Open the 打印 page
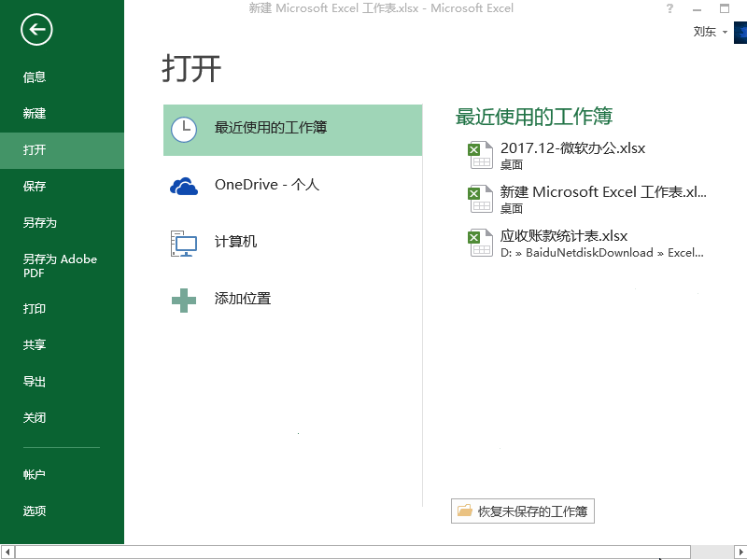This screenshot has height=560, width=747. click(x=35, y=309)
